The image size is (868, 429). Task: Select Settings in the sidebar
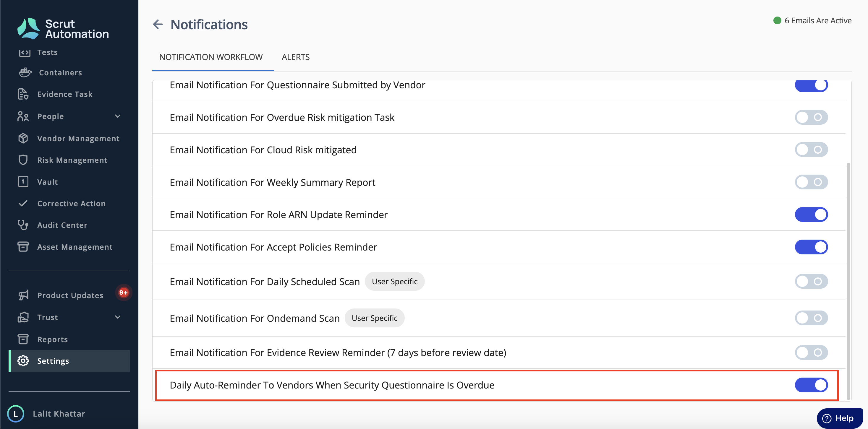tap(69, 361)
